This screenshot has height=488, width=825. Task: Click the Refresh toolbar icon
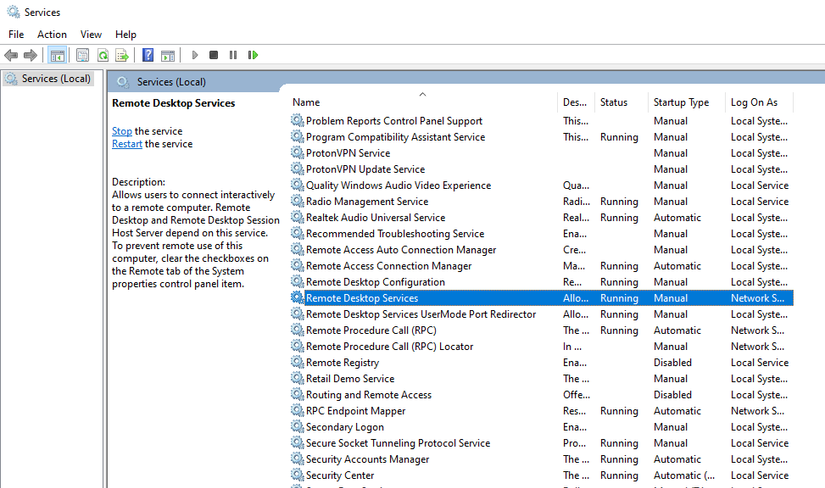coord(103,55)
